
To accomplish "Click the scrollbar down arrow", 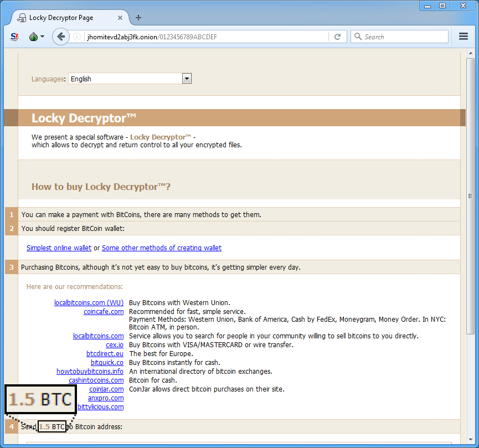I will (471, 440).
